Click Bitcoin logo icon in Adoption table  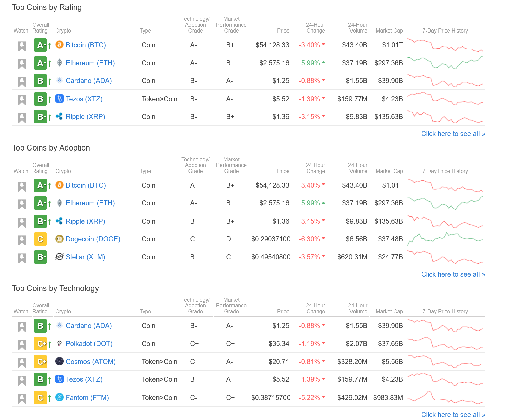(x=59, y=185)
